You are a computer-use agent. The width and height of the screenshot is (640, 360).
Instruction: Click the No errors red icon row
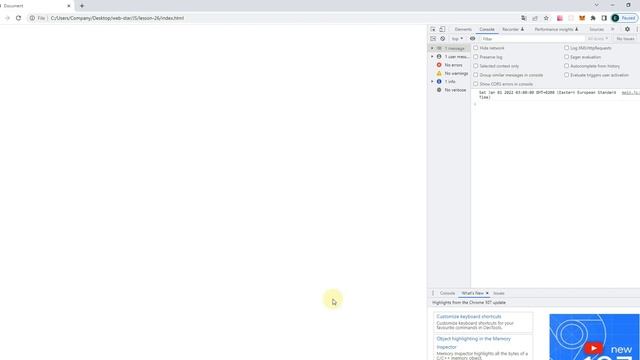coord(449,65)
